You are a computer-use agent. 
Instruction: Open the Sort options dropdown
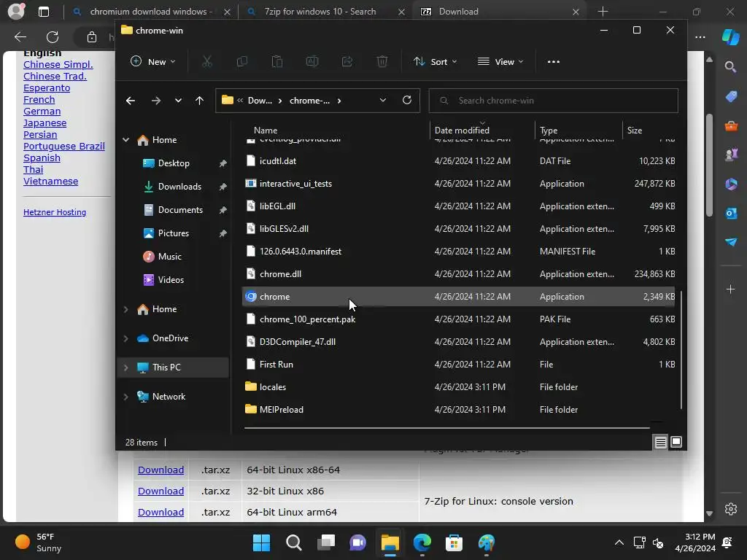click(436, 61)
